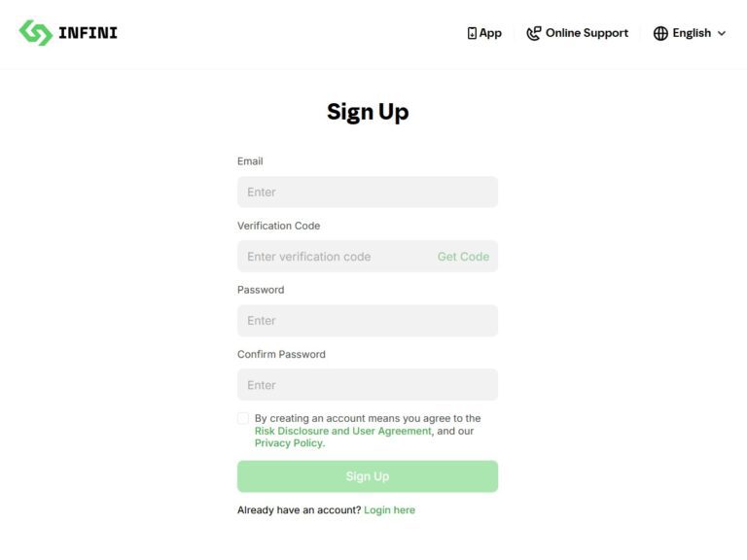
Task: Follow the Login here link
Action: click(x=389, y=510)
